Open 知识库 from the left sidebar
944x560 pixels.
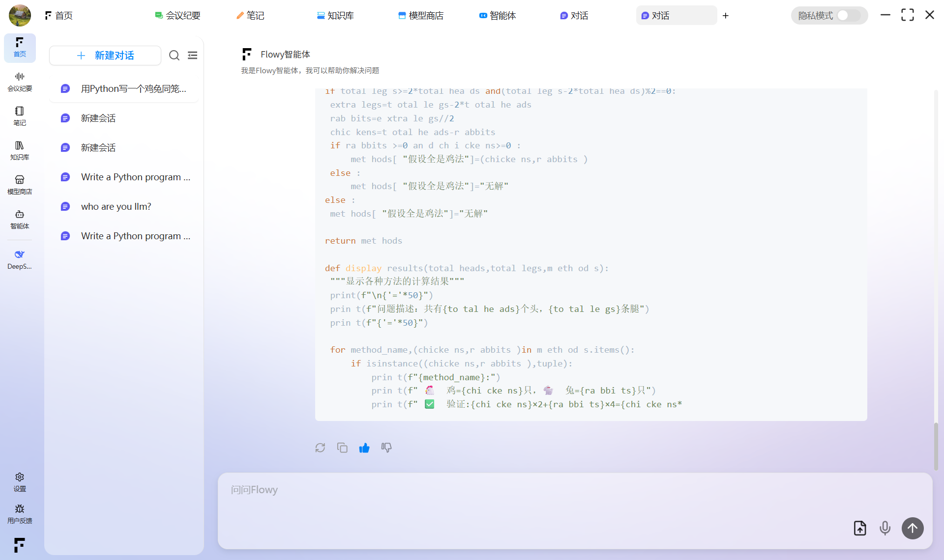point(20,151)
